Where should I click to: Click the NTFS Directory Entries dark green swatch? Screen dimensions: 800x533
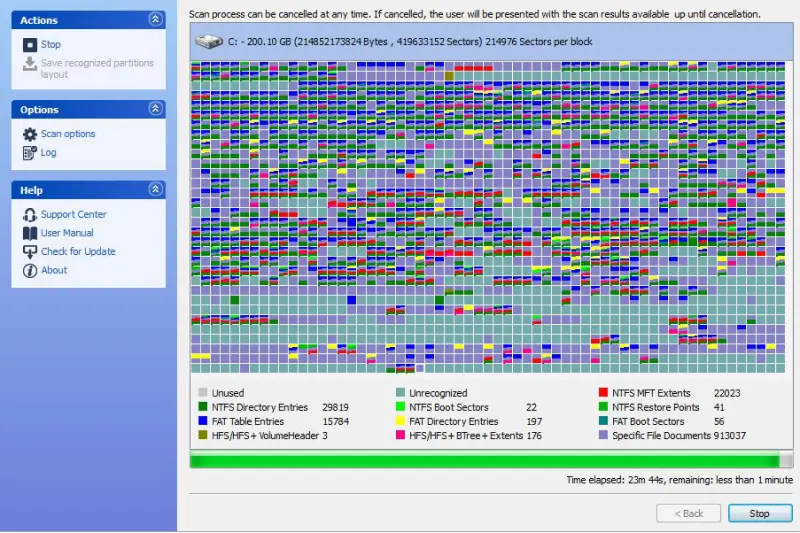point(203,407)
